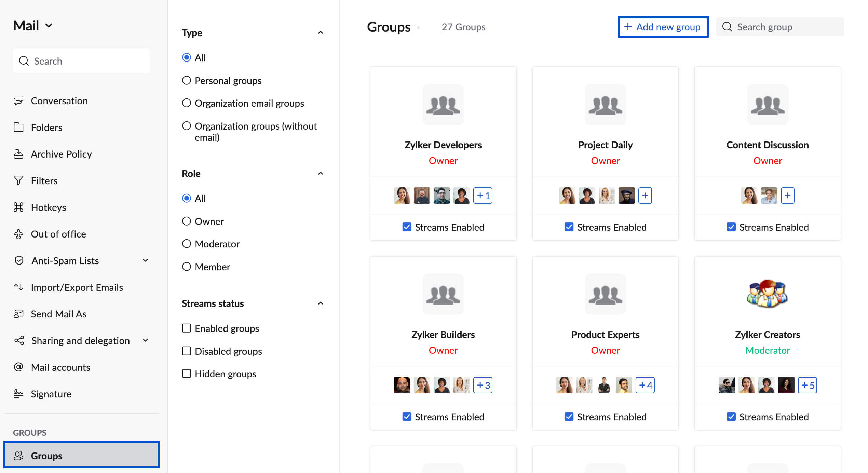
Task: Open the Project Daily group name
Action: tap(605, 145)
